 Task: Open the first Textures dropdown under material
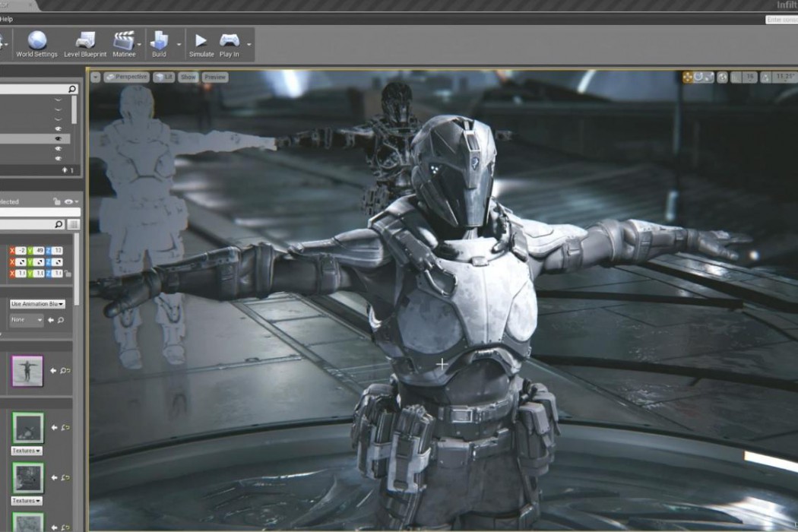pos(26,450)
